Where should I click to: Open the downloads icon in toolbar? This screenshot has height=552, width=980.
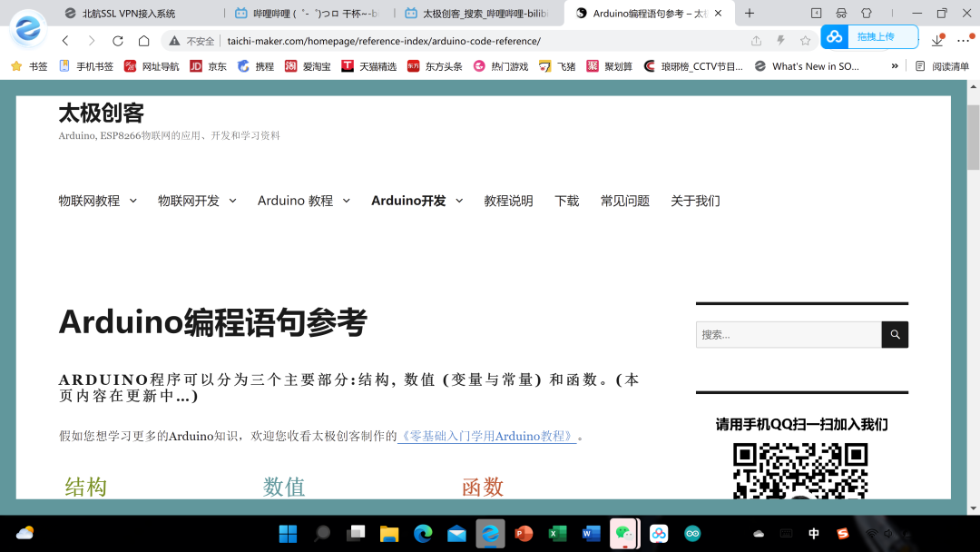937,40
